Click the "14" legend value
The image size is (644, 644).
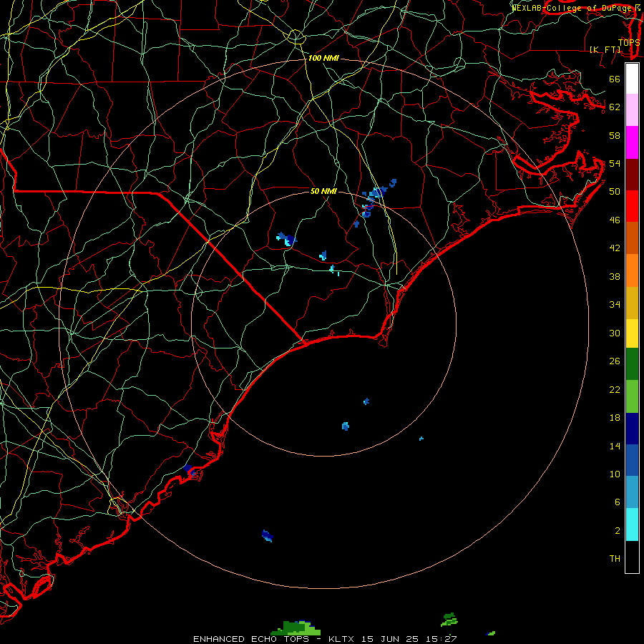[x=615, y=446]
